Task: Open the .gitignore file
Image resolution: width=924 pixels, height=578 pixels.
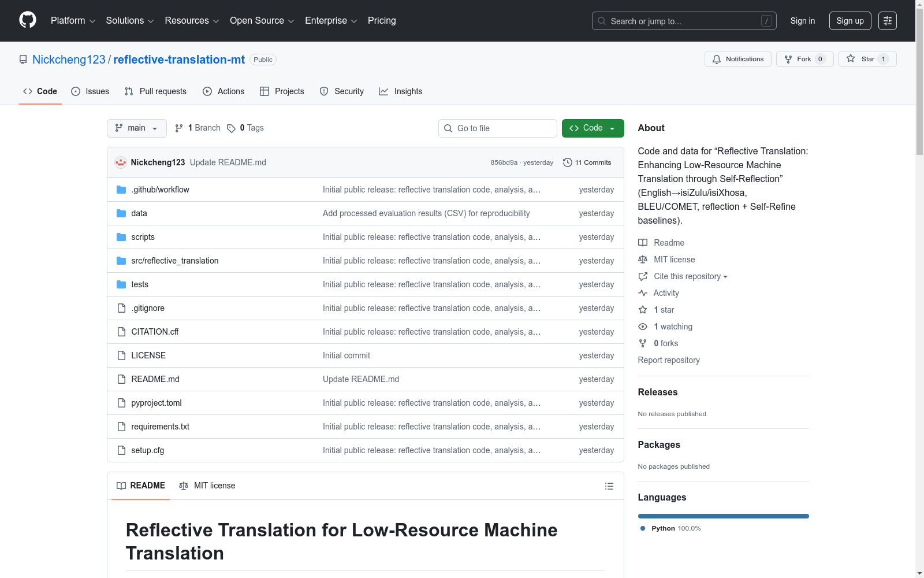Action: pyautogui.click(x=148, y=308)
